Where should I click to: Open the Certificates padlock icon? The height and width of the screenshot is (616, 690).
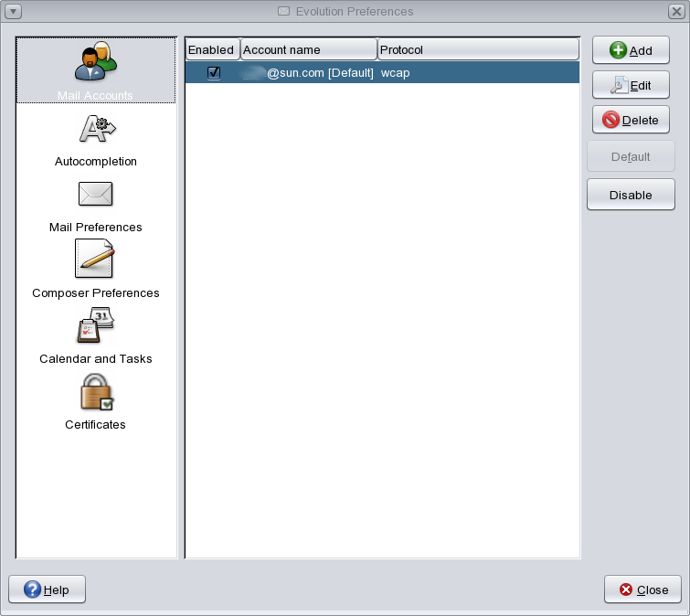[96, 391]
